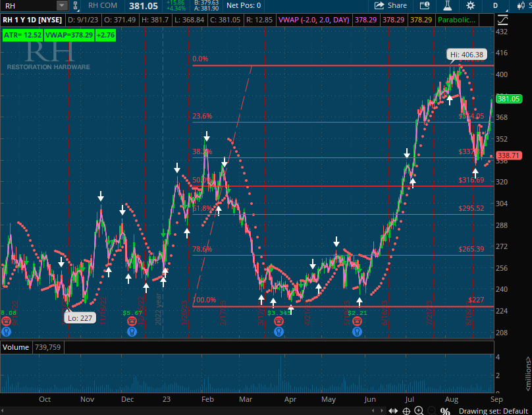Click the RH COM description label
The height and width of the screenshot is (415, 532).
pyautogui.click(x=103, y=5)
